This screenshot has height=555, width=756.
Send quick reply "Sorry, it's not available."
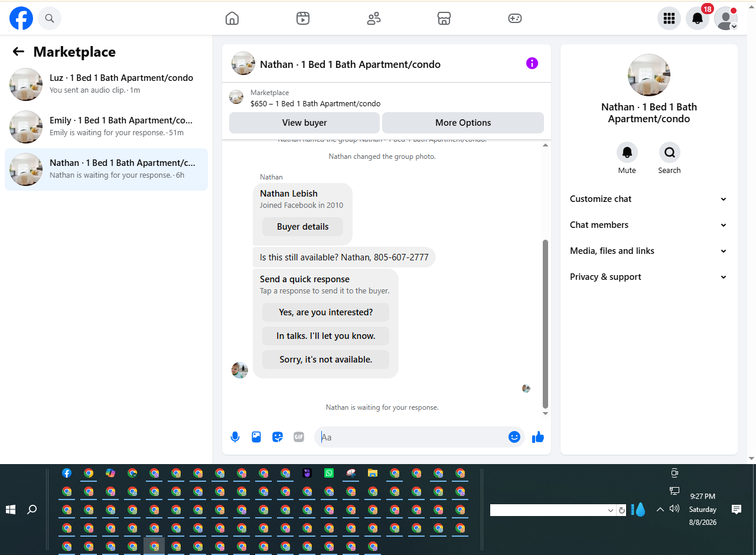click(x=325, y=360)
